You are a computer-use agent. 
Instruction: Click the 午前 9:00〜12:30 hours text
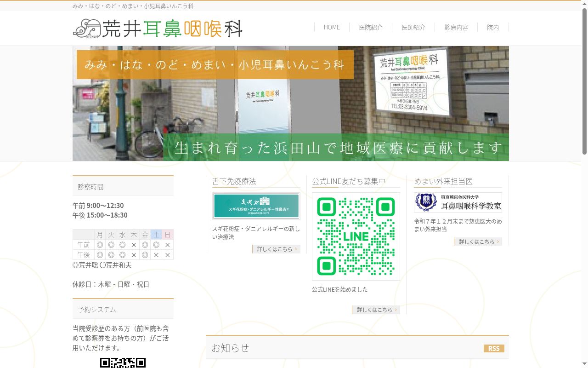(x=98, y=205)
